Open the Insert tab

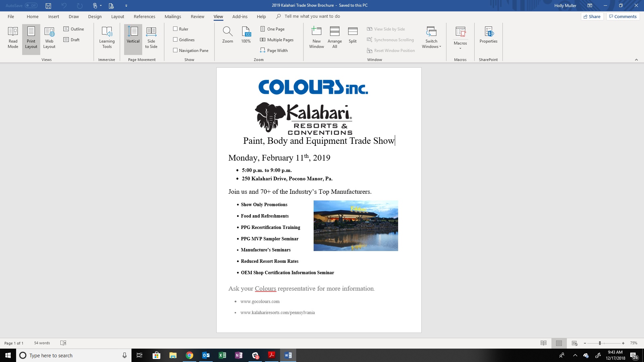(53, 16)
